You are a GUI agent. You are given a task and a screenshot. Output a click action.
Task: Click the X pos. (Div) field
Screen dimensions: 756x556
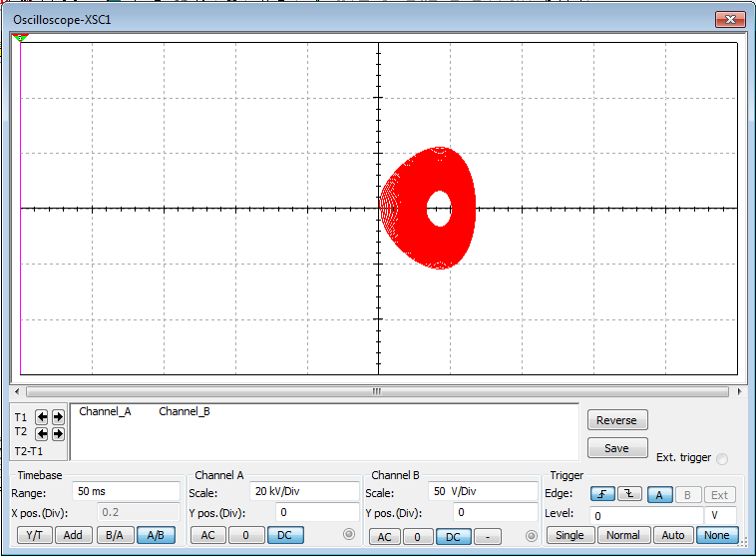(139, 512)
